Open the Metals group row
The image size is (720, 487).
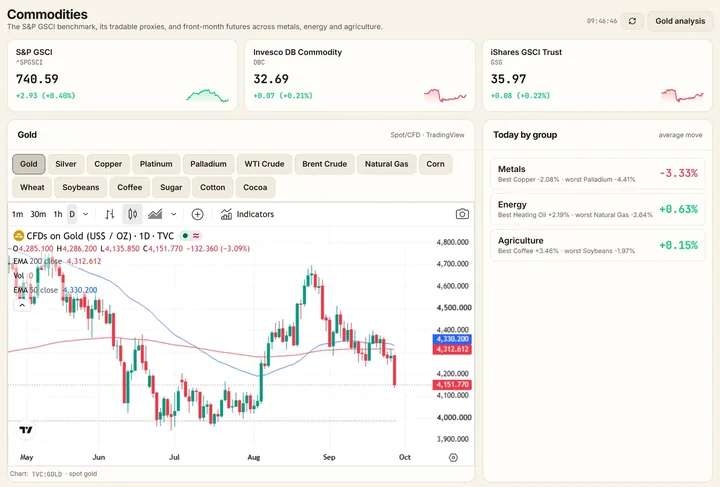[x=597, y=174]
